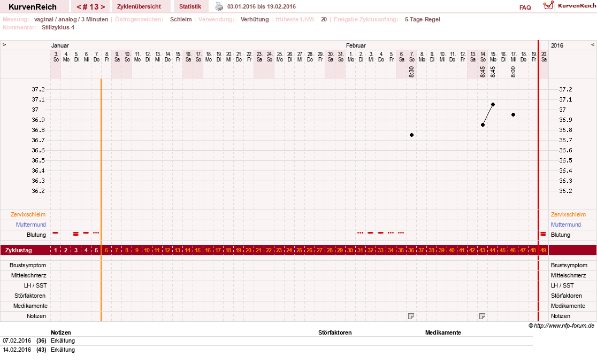Screen dimensions: 597x364
Task: Click cycle day 1 in the Zyklustag bar
Action: [x=56, y=250]
